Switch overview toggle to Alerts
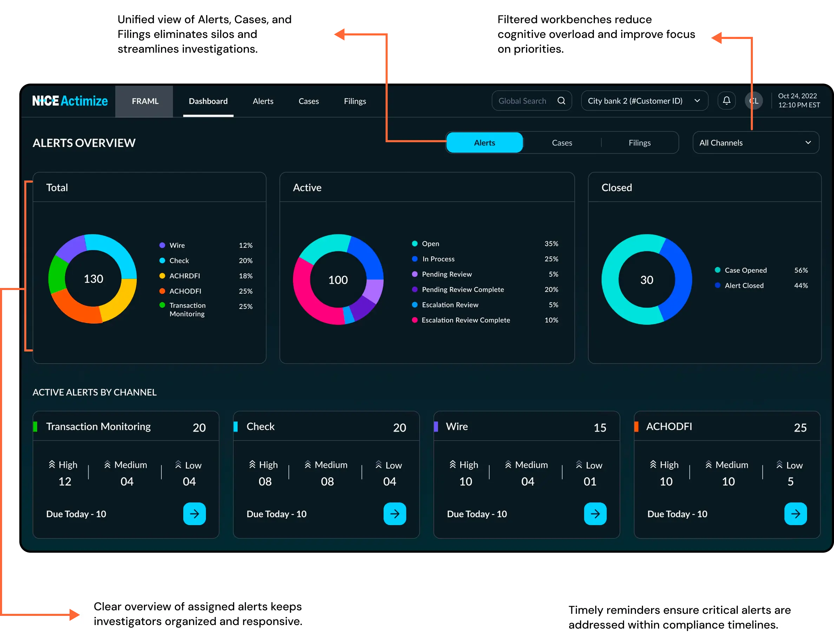 click(484, 143)
